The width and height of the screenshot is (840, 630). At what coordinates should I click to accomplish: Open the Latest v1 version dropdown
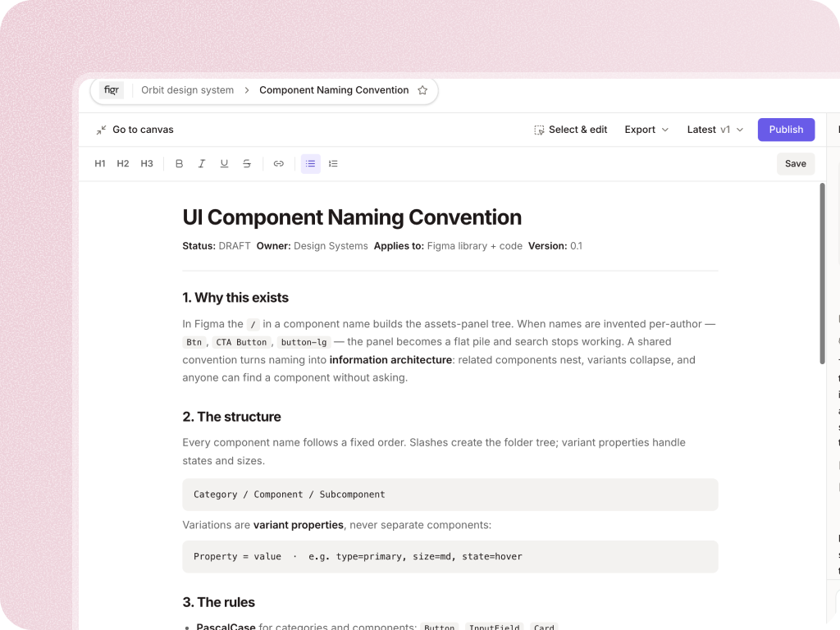click(x=715, y=130)
